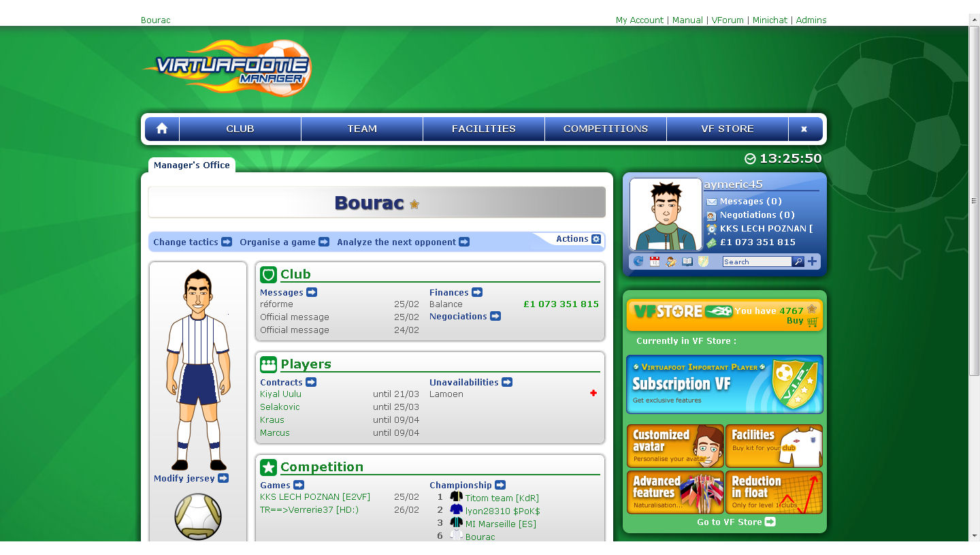
Task: Click the blue plus icon beside search
Action: point(813,261)
